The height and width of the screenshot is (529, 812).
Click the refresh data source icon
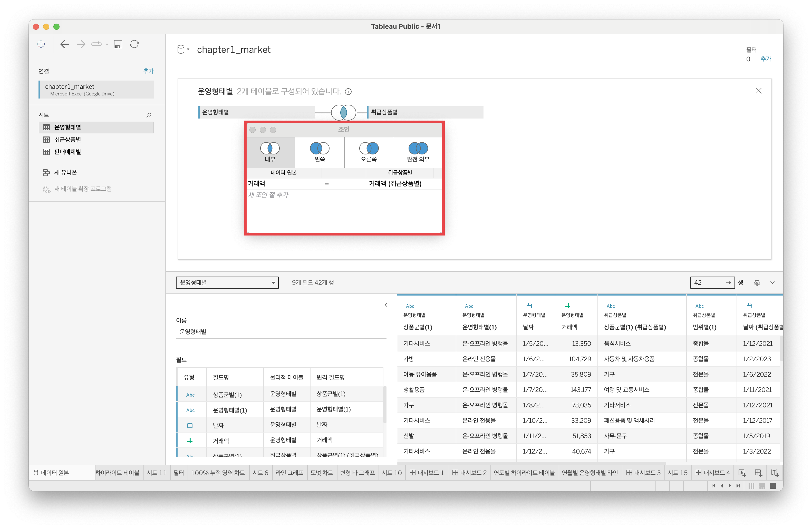[x=134, y=44]
